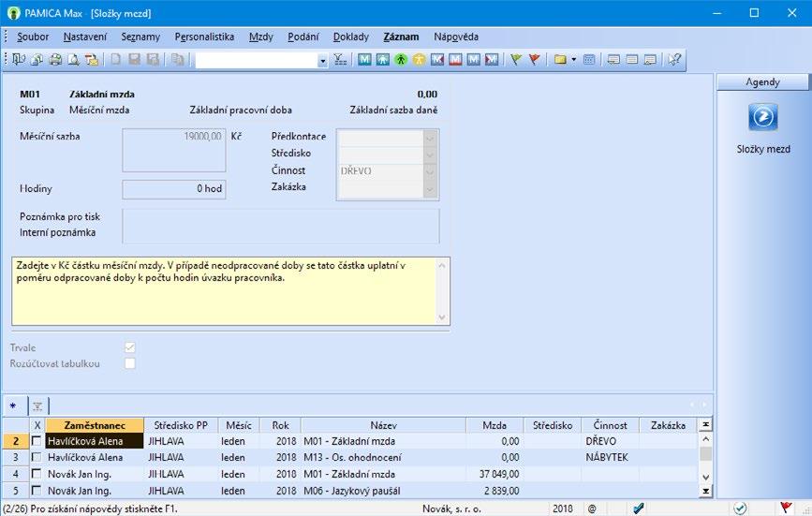Screen dimensions: 812x516
Task: Toggle the Trvale checkbox
Action: tap(130, 347)
